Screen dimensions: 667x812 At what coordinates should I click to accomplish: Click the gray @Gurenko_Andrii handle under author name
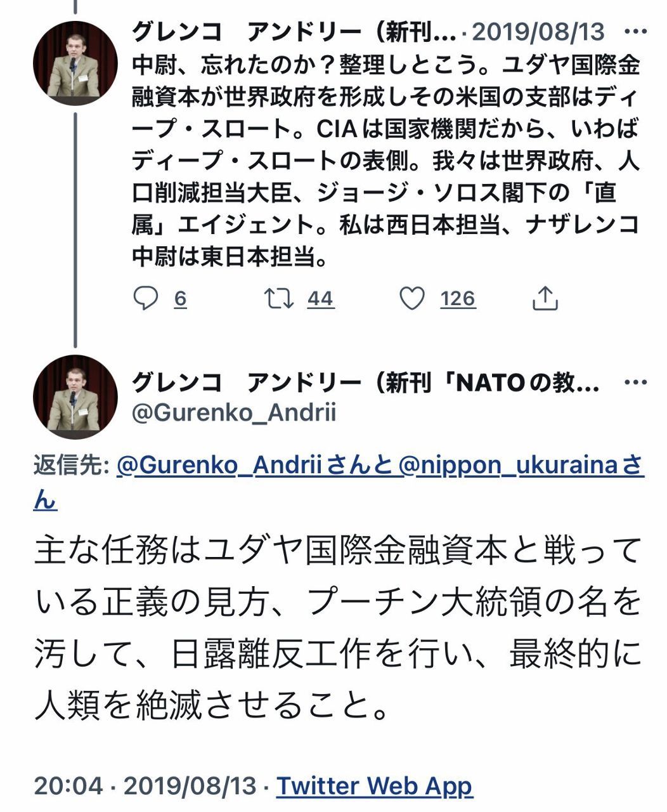point(233,413)
